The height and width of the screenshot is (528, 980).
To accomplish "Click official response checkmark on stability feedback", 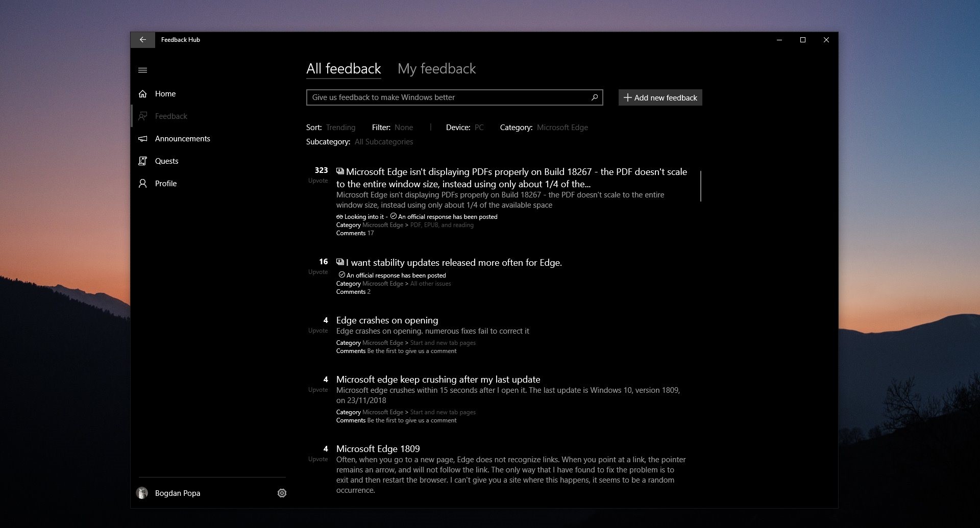I will [x=342, y=275].
